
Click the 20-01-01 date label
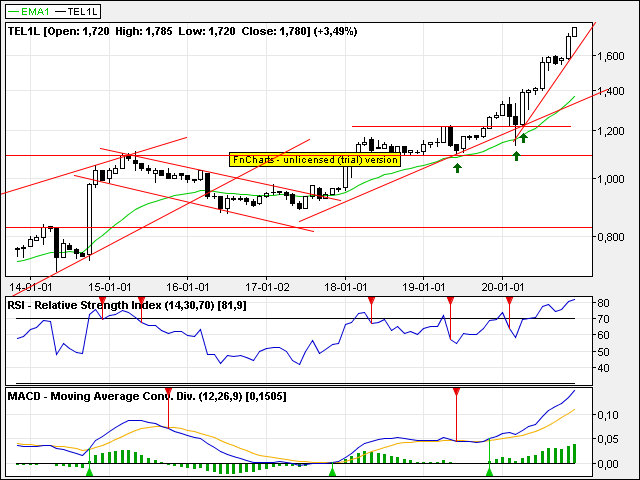(x=503, y=287)
